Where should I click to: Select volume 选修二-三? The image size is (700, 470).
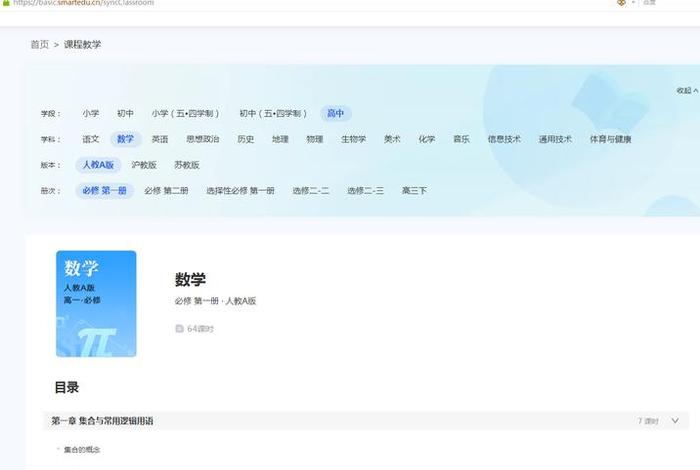point(365,191)
